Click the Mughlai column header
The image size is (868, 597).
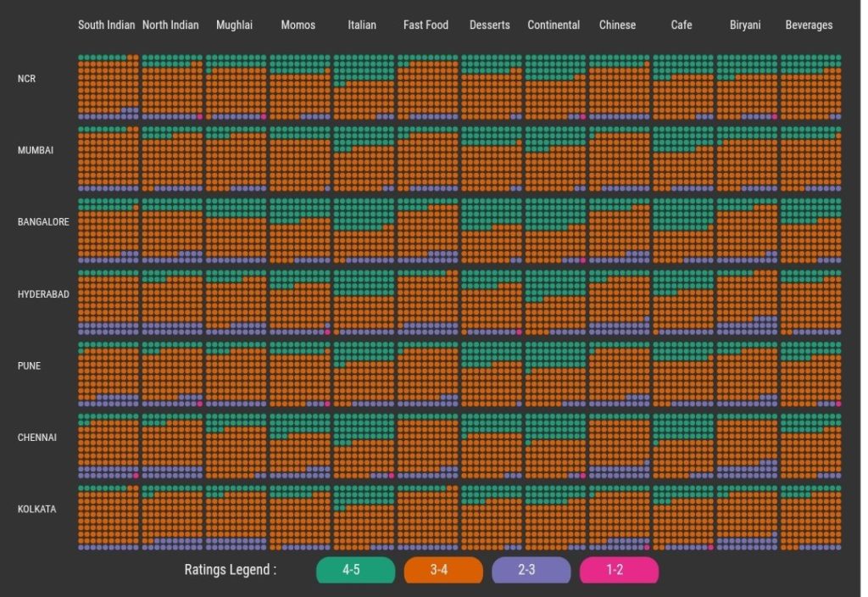[234, 25]
